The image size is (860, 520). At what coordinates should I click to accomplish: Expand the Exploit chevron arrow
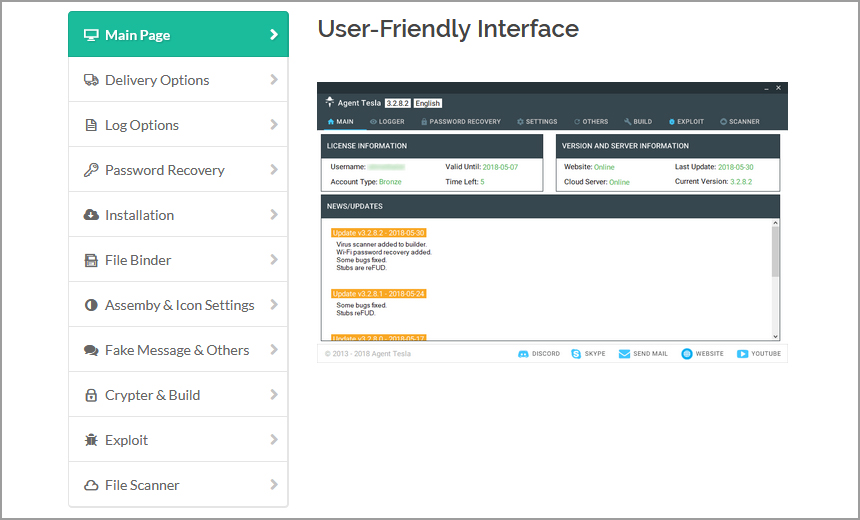click(274, 440)
